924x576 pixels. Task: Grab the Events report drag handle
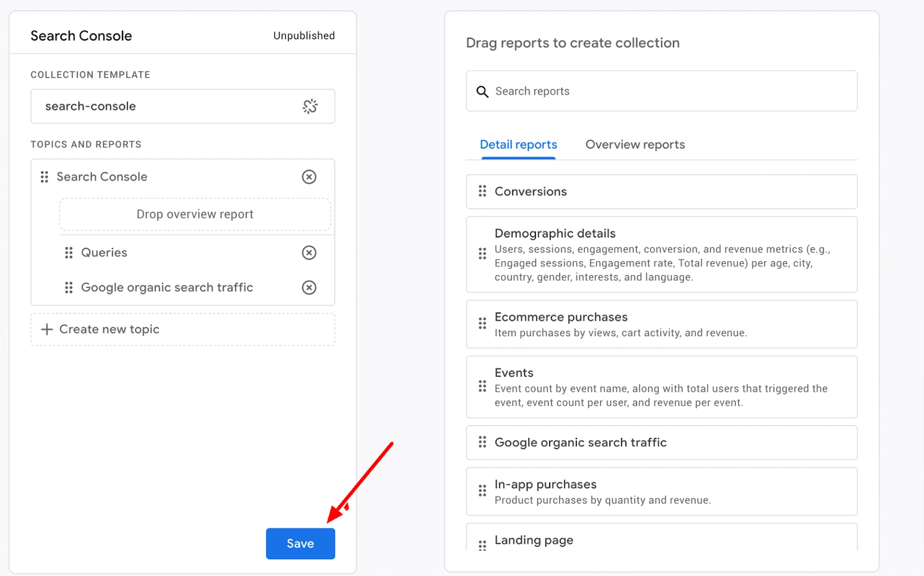[x=482, y=387]
